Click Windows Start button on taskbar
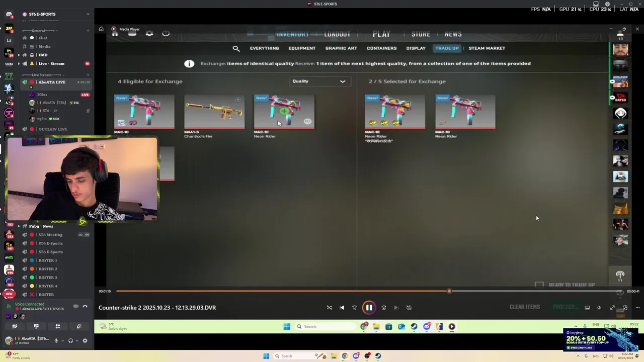This screenshot has height=362, width=644. 266,356
